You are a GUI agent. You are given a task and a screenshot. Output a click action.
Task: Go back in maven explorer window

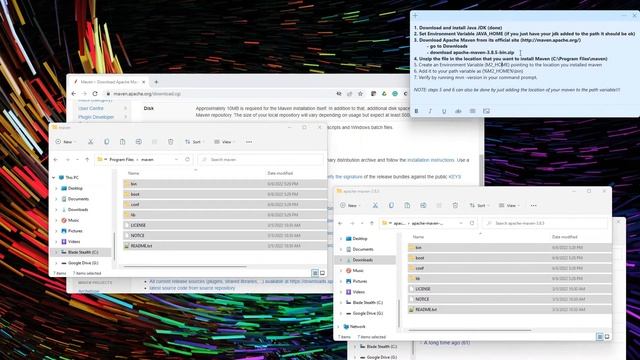[x=56, y=160]
